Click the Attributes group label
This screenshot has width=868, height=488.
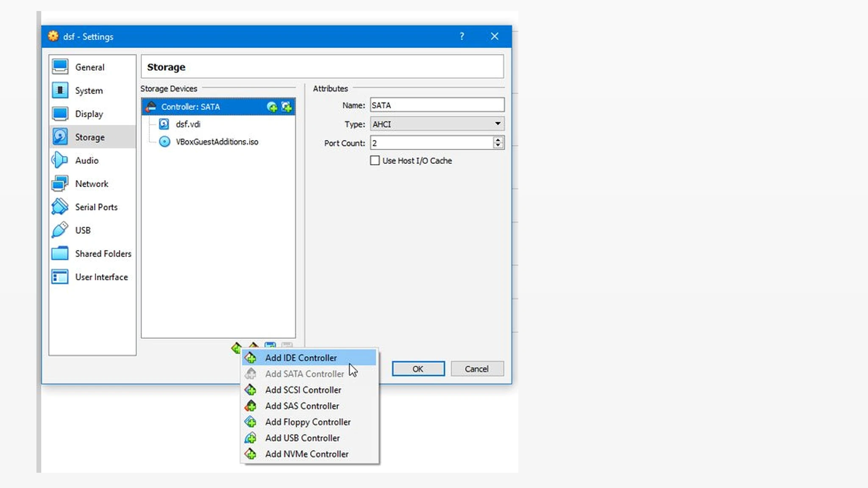coord(330,89)
